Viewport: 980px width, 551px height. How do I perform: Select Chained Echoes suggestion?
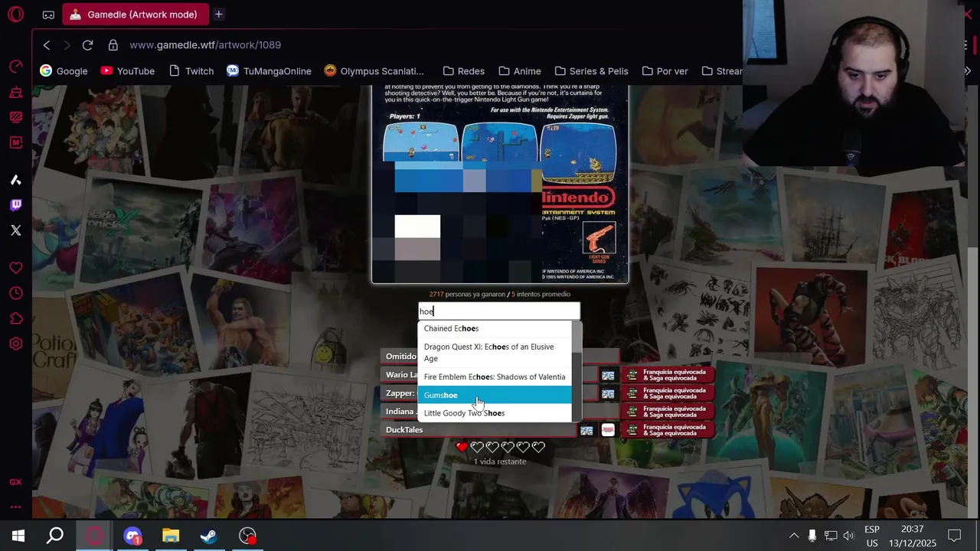495,328
